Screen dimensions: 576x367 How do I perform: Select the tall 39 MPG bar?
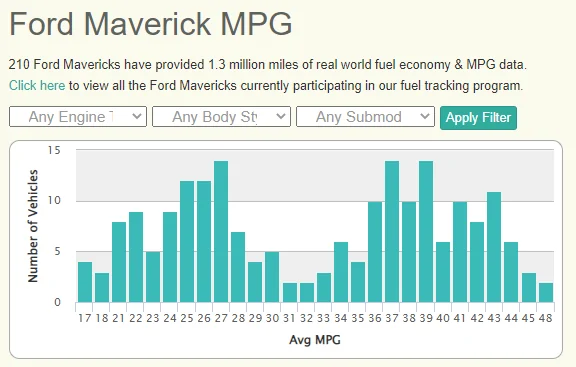(x=426, y=231)
